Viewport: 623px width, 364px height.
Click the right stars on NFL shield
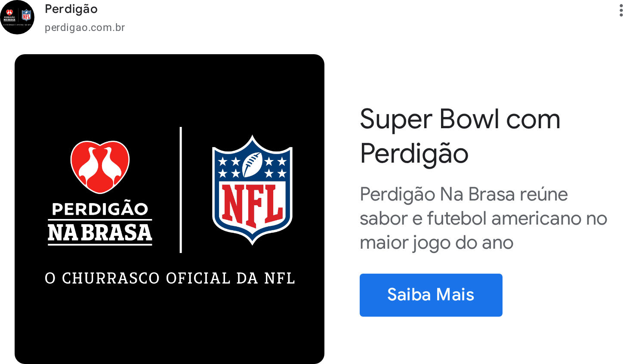click(x=275, y=167)
